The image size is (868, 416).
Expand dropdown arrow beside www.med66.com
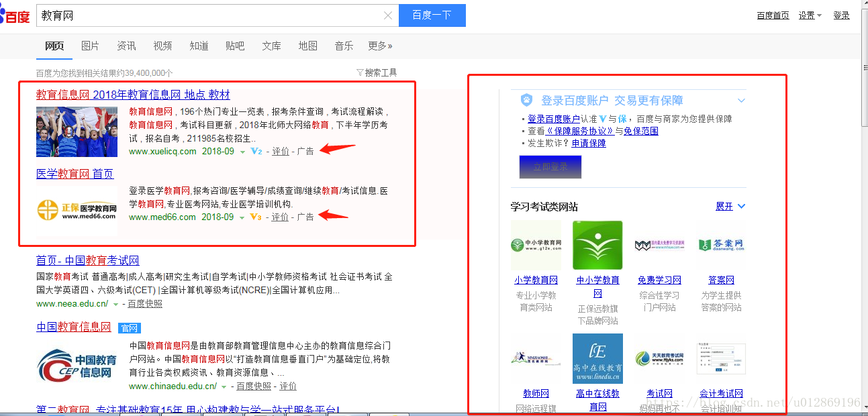click(x=242, y=218)
